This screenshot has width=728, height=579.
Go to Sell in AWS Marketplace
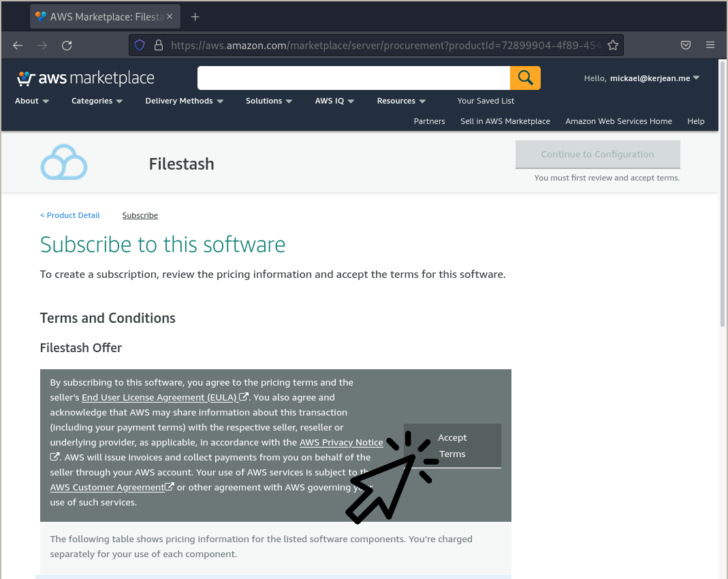click(x=505, y=121)
